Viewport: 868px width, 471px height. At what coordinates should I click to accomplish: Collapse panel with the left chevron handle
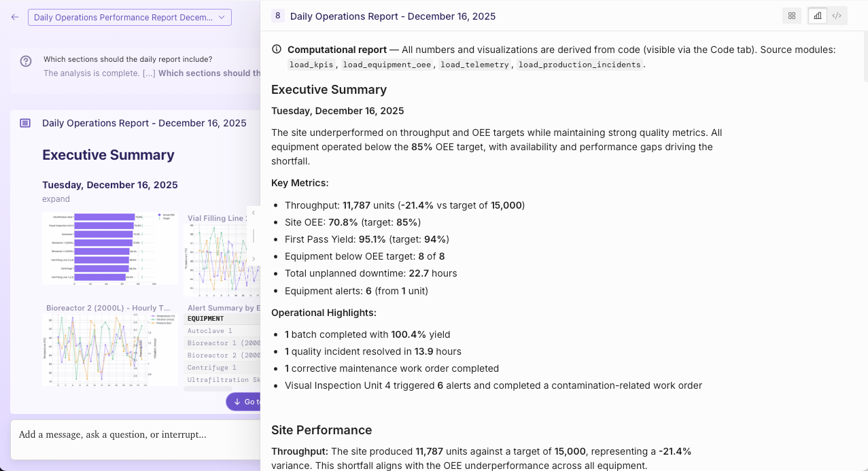coord(254,213)
